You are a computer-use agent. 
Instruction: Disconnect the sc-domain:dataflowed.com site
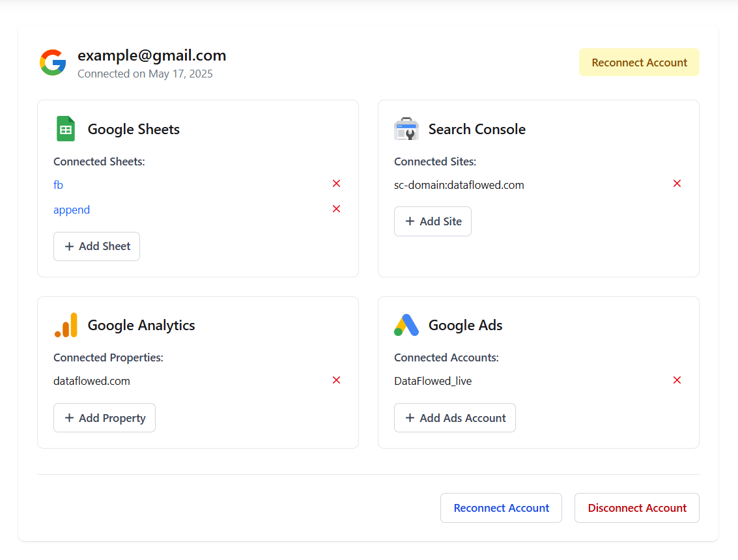(x=677, y=183)
